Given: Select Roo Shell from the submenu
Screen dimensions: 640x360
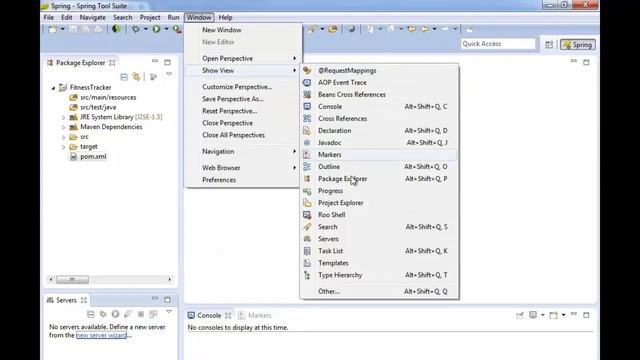Looking at the screenshot, I should [379, 215].
